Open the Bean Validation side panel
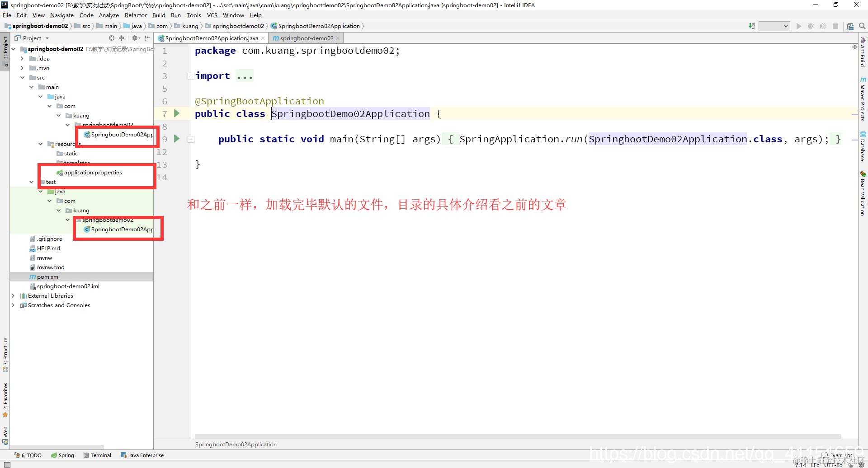 pyautogui.click(x=863, y=194)
